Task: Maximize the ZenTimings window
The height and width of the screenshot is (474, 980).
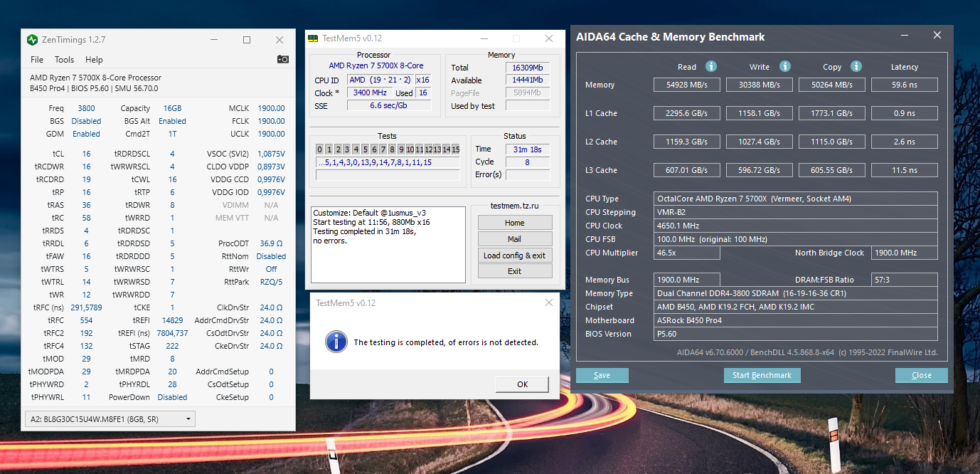Action: coord(247,40)
